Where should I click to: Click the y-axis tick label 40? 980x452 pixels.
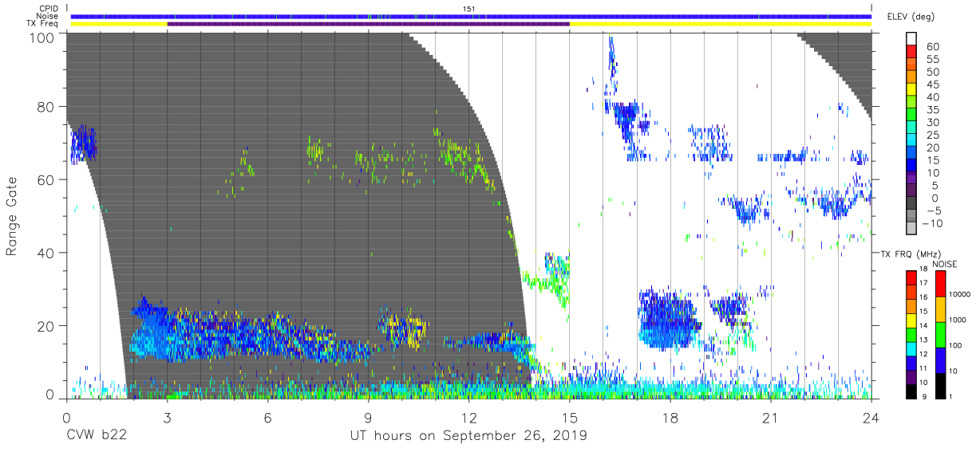tap(46, 253)
